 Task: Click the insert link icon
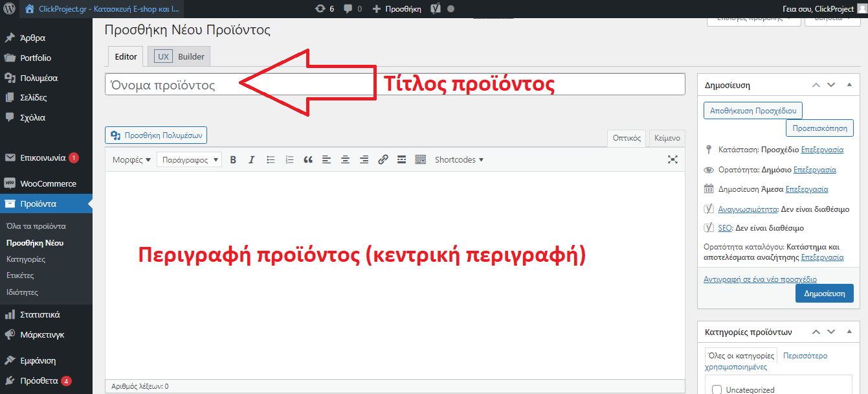point(383,159)
